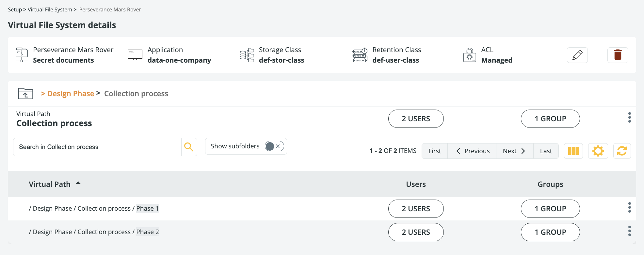644x255 pixels.
Task: Click the Next page button
Action: coord(514,151)
